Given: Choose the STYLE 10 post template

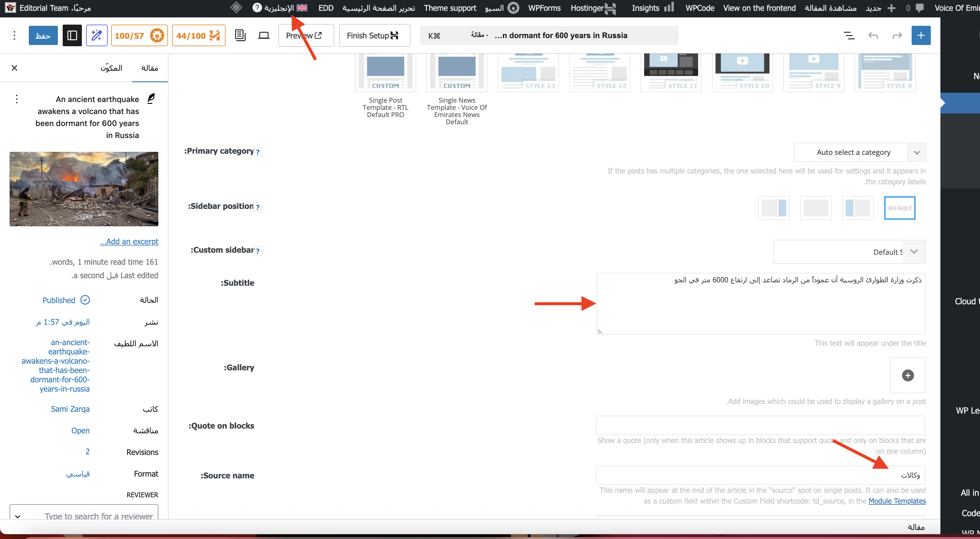Looking at the screenshot, I should [742, 72].
